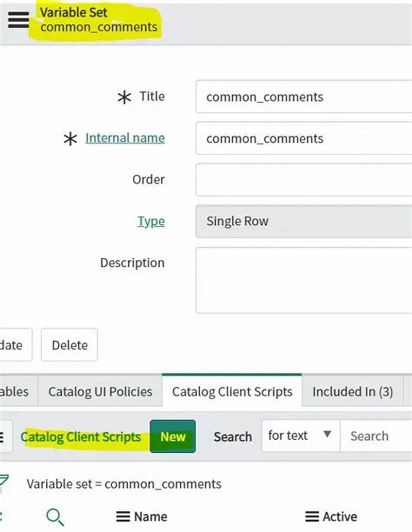Open the search type dropdown showing 'for text'
This screenshot has height=532, width=412.
pos(300,436)
